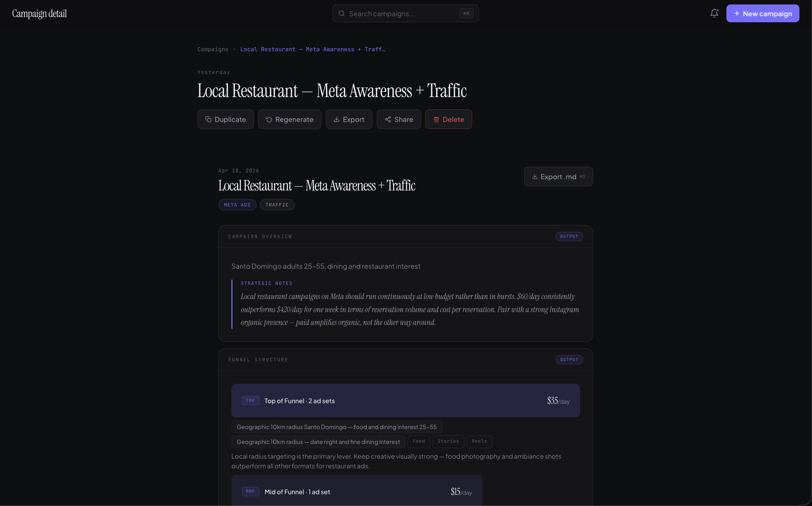
Task: Open the Campaigns breadcrumb link
Action: (x=213, y=49)
